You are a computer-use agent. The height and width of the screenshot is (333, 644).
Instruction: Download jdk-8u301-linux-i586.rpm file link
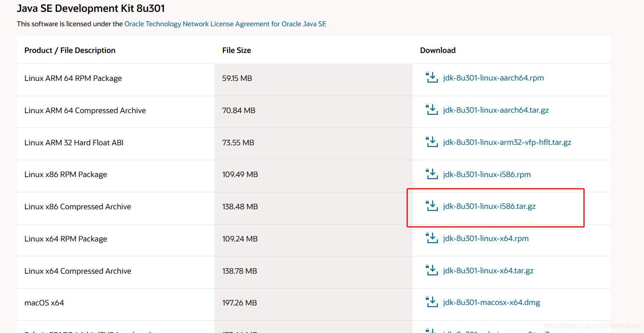point(487,175)
